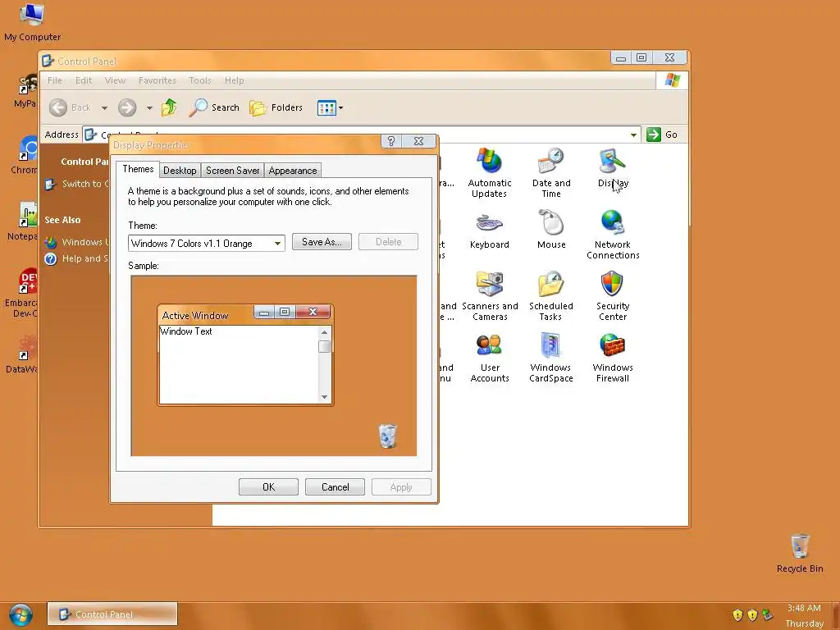
Task: Click the Windows flag logo in Control Panel
Action: coord(672,80)
